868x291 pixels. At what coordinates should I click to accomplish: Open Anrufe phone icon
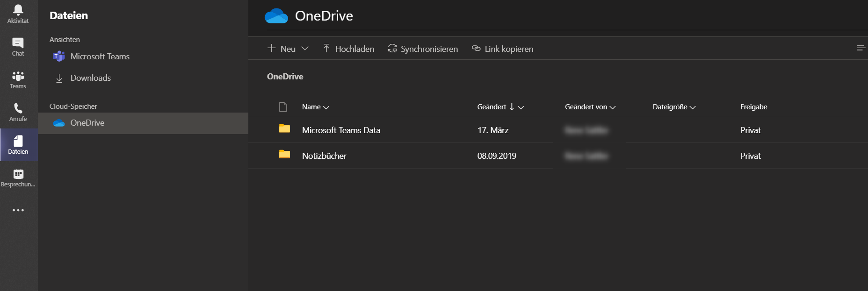18,112
